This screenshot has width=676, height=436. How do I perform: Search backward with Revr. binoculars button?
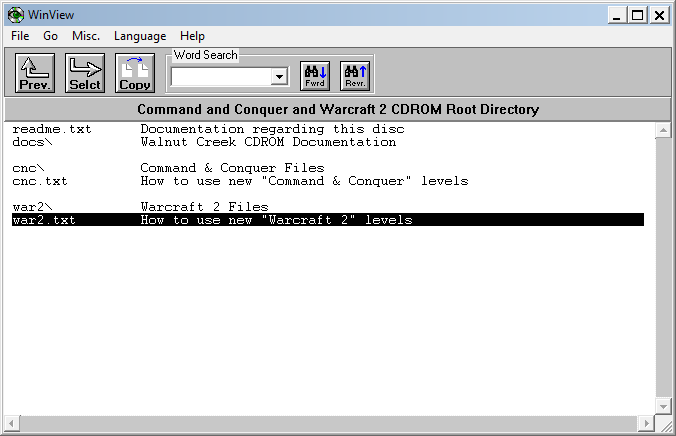pyautogui.click(x=355, y=76)
